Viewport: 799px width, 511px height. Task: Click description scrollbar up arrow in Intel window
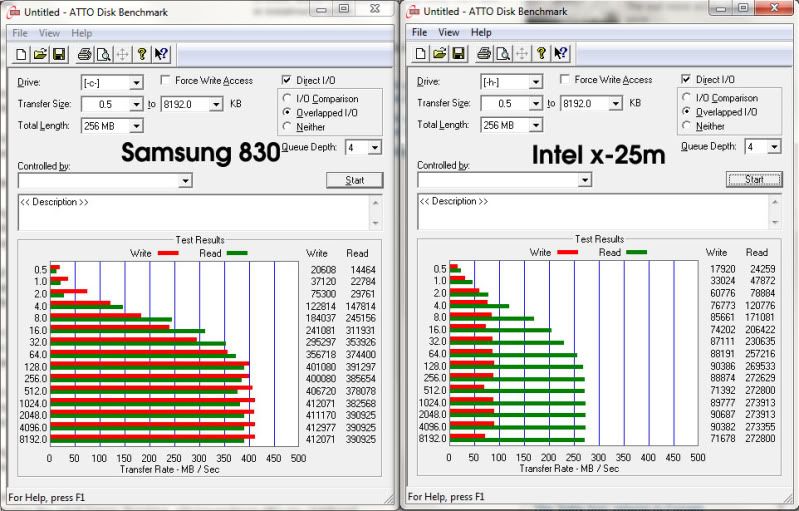pyautogui.click(x=775, y=202)
